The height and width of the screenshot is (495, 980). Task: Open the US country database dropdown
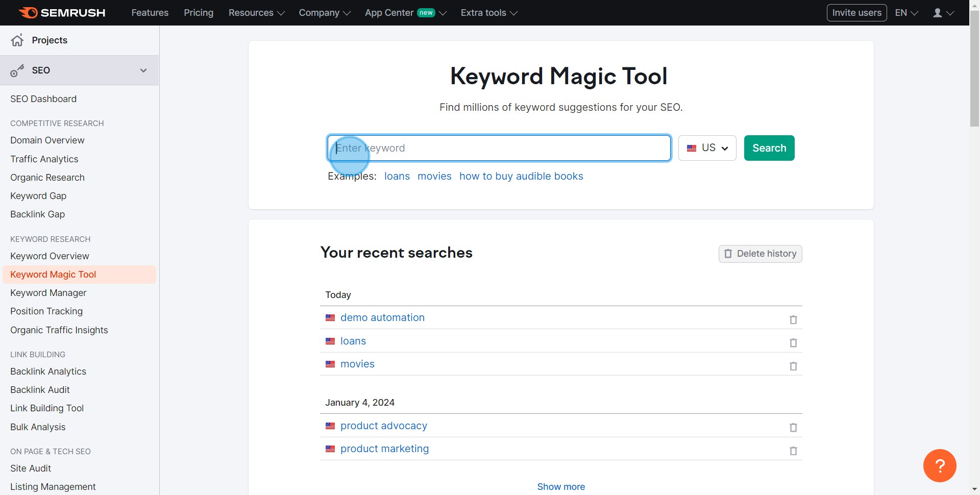click(707, 148)
